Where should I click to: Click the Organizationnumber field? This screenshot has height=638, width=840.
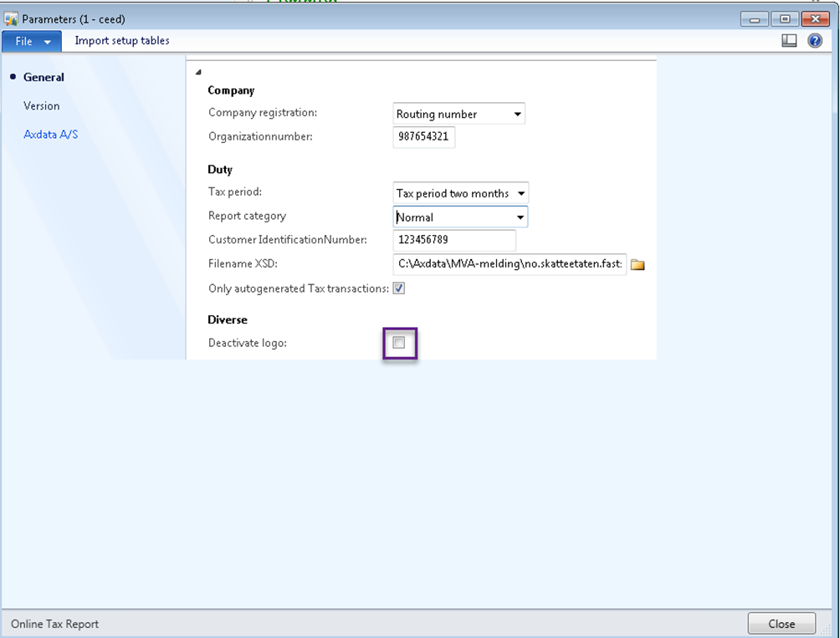(423, 137)
